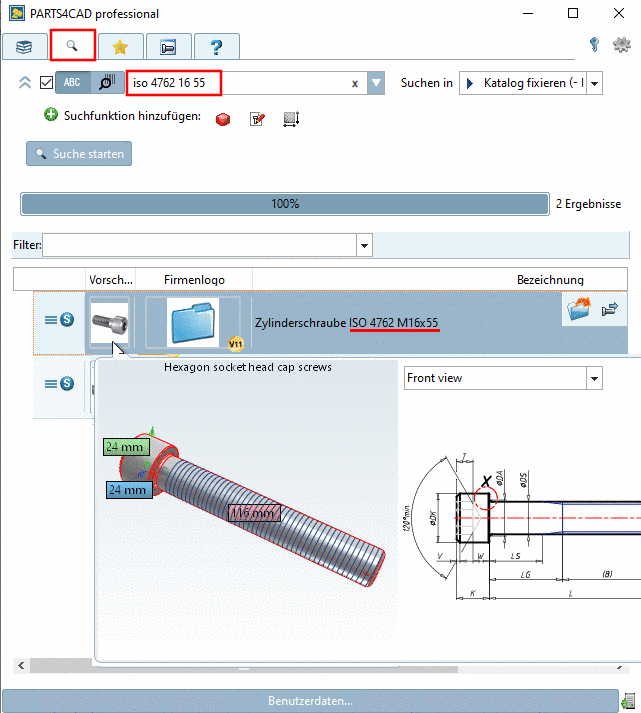Click blue 24 mm dimension label

(129, 490)
